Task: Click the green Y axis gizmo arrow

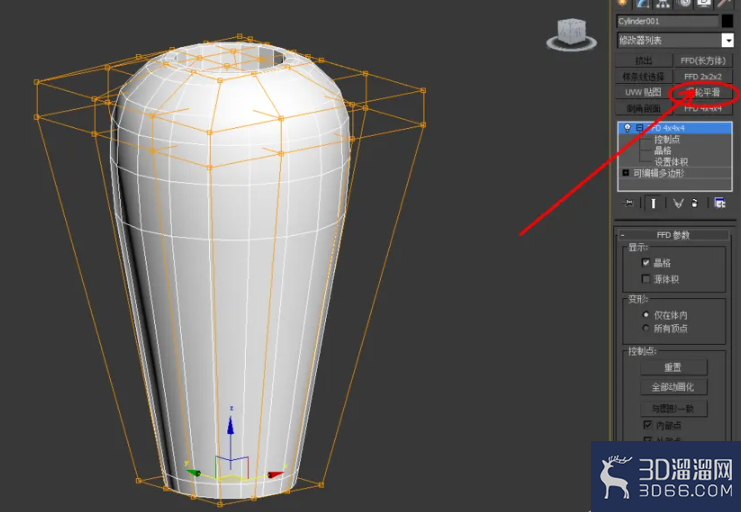Action: (x=193, y=472)
